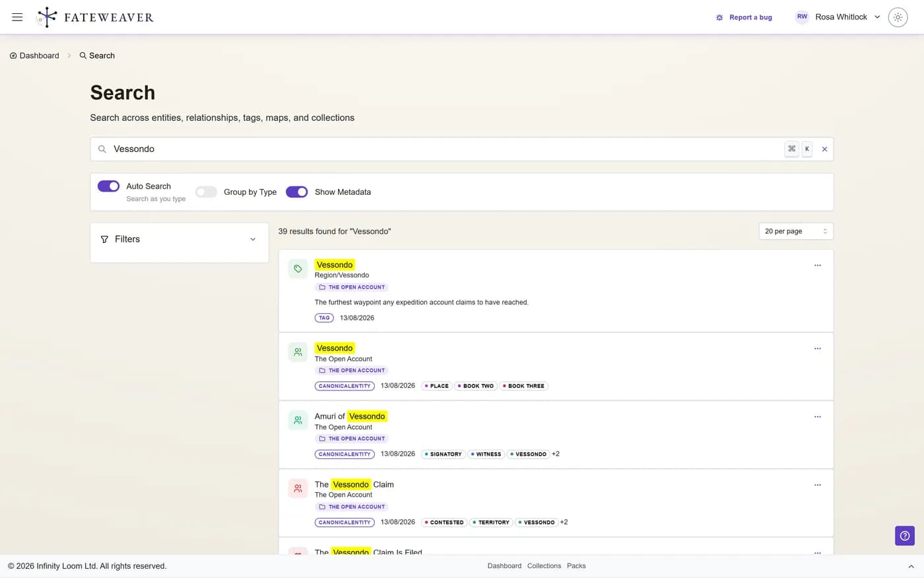924x578 pixels.
Task: Open the Amuri of Vessondo result
Action: tap(351, 416)
